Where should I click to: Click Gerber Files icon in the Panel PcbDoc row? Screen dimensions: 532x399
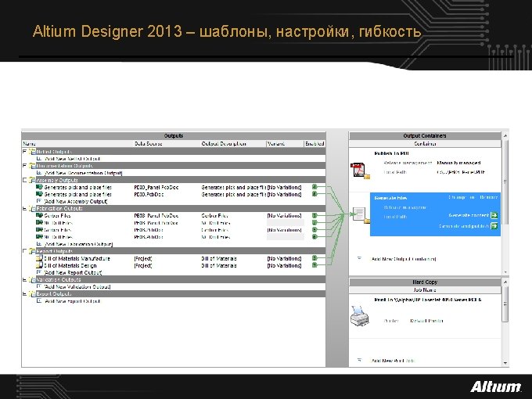[39, 215]
